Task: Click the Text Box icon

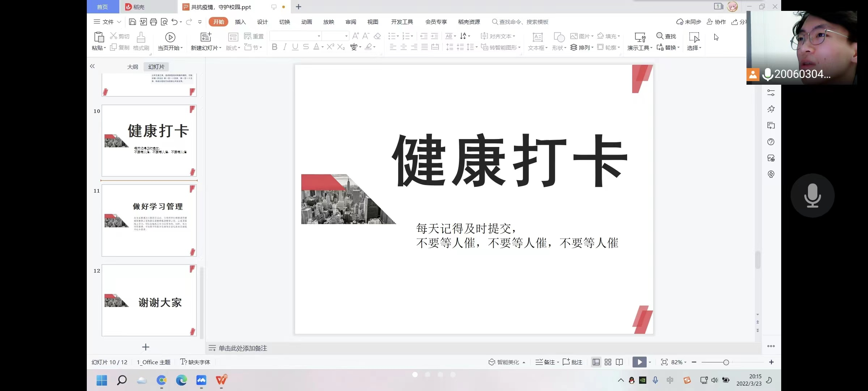Action: tap(538, 37)
